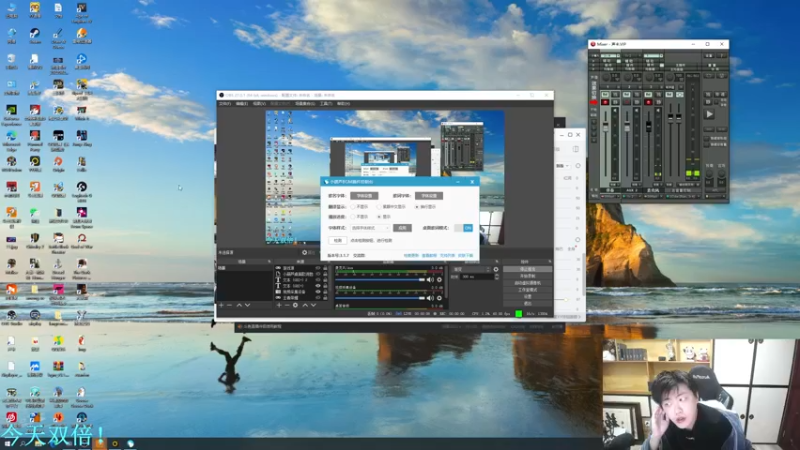Image resolution: width=800 pixels, height=450 pixels.
Task: Open channel 1 top input dropdown in Mixer
Action: (x=610, y=55)
